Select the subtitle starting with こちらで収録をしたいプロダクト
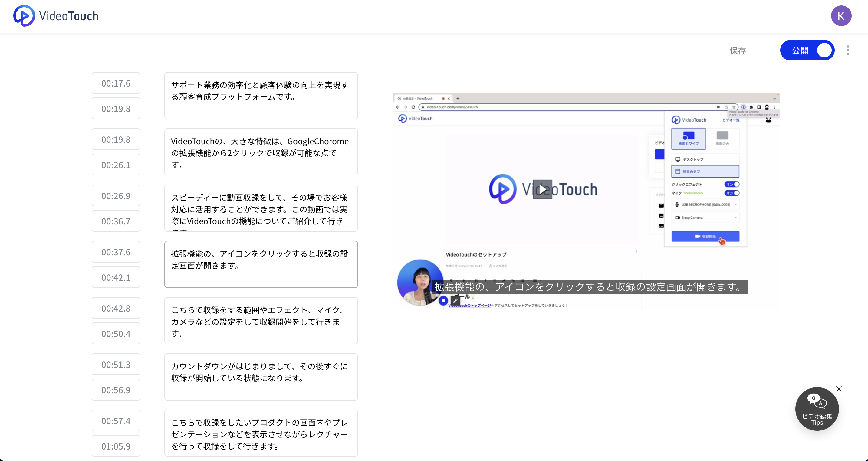 point(261,433)
